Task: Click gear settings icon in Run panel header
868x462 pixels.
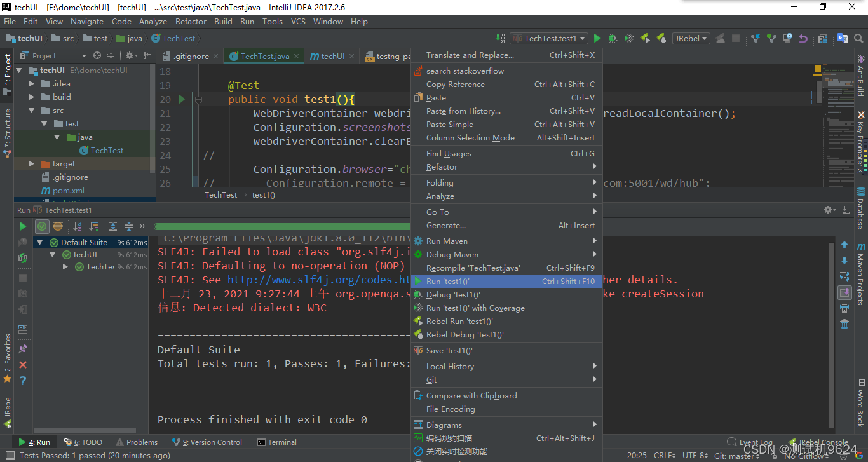Action: pyautogui.click(x=829, y=210)
